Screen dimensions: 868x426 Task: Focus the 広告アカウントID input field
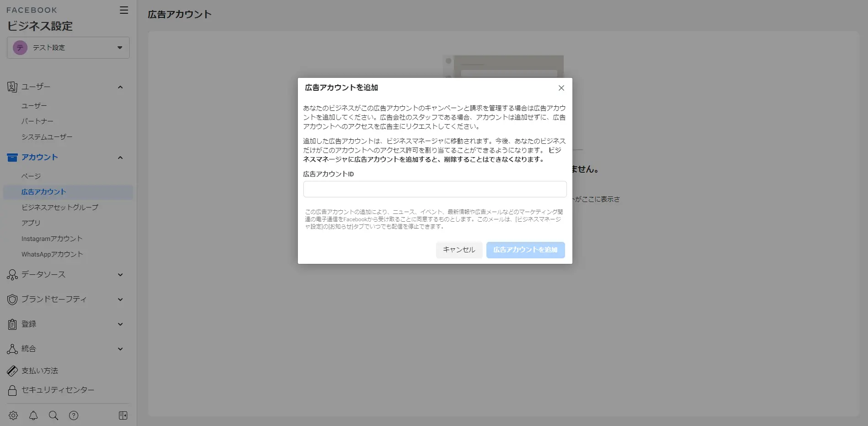(435, 189)
